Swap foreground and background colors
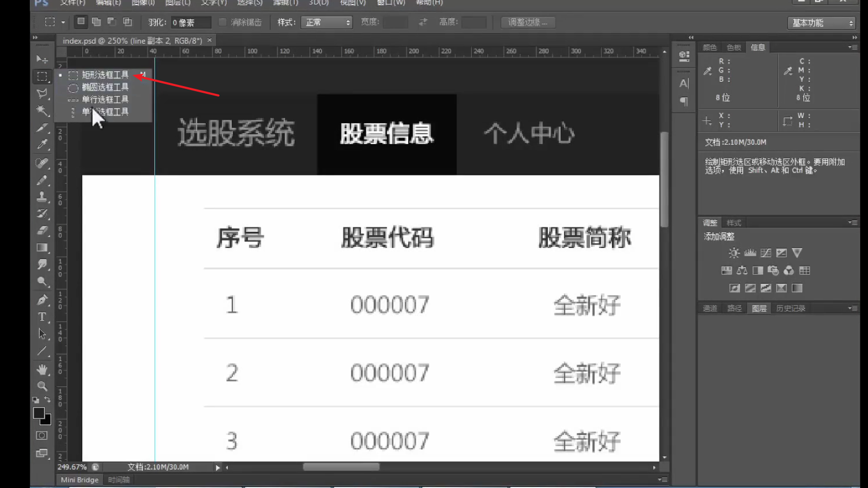The image size is (868, 488). point(47,400)
